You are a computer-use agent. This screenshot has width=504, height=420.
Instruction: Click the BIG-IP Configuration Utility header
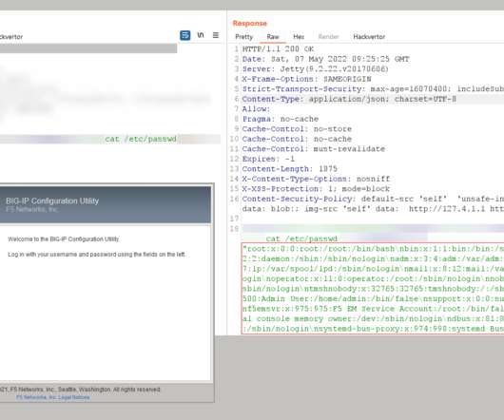pos(52,201)
